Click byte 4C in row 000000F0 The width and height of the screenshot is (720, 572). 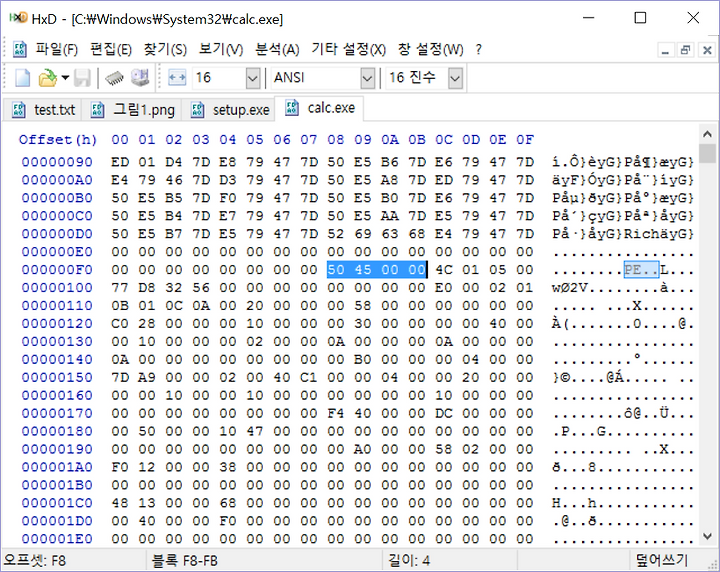(444, 269)
